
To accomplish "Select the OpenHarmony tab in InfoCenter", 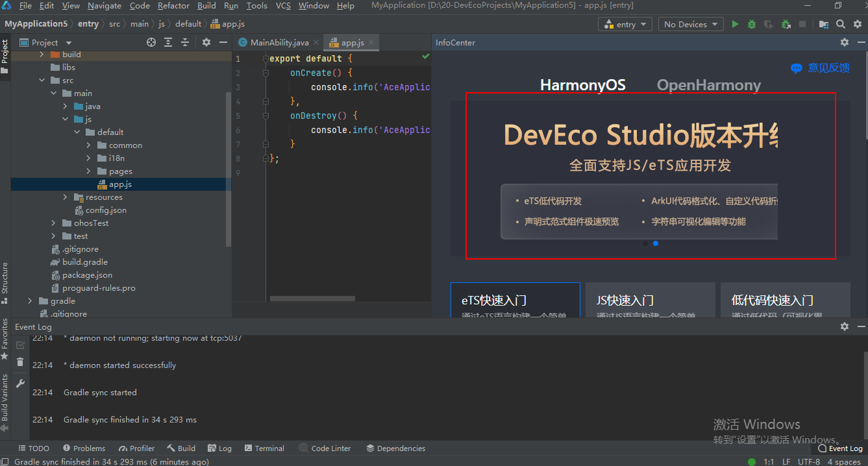I will [709, 85].
